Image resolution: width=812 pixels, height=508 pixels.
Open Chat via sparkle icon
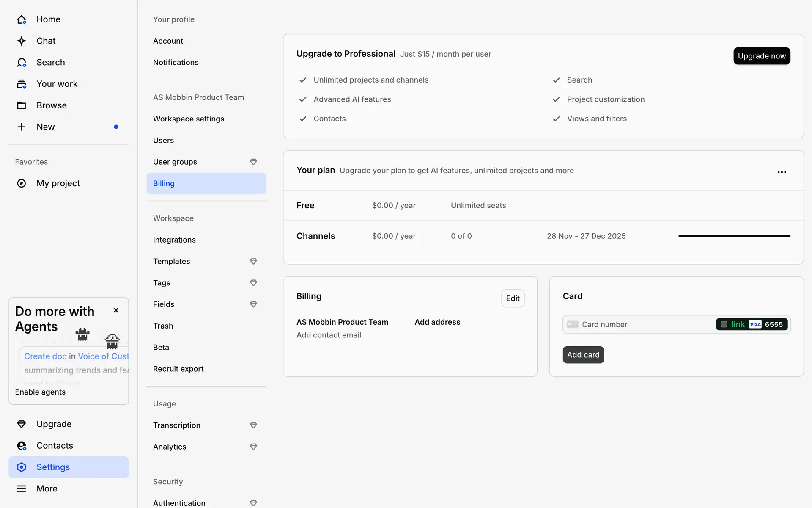click(22, 41)
